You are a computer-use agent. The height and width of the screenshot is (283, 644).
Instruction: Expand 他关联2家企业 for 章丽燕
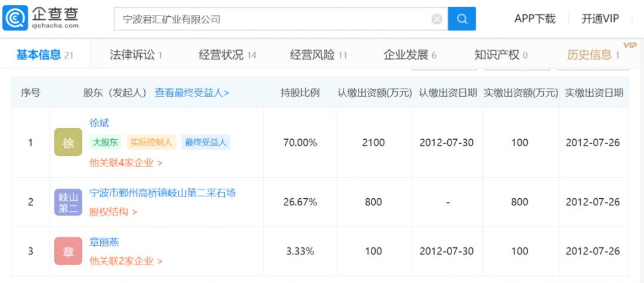coord(126,261)
